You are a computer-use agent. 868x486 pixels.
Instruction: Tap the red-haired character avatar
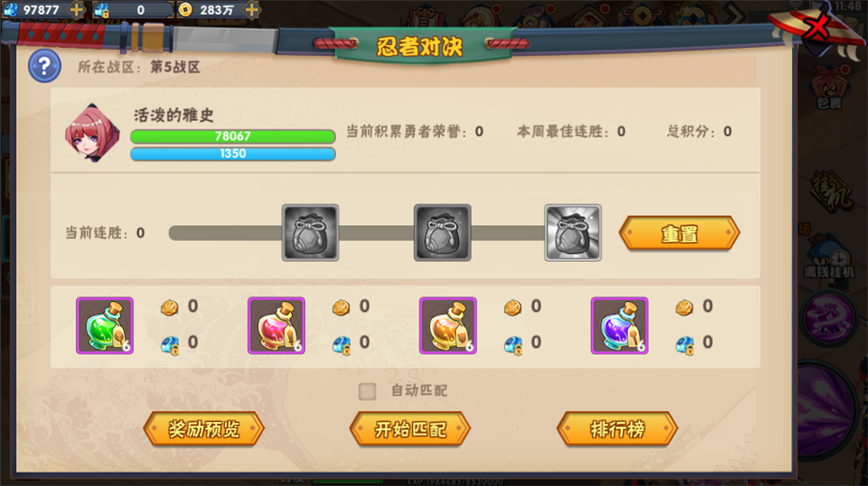point(92,133)
